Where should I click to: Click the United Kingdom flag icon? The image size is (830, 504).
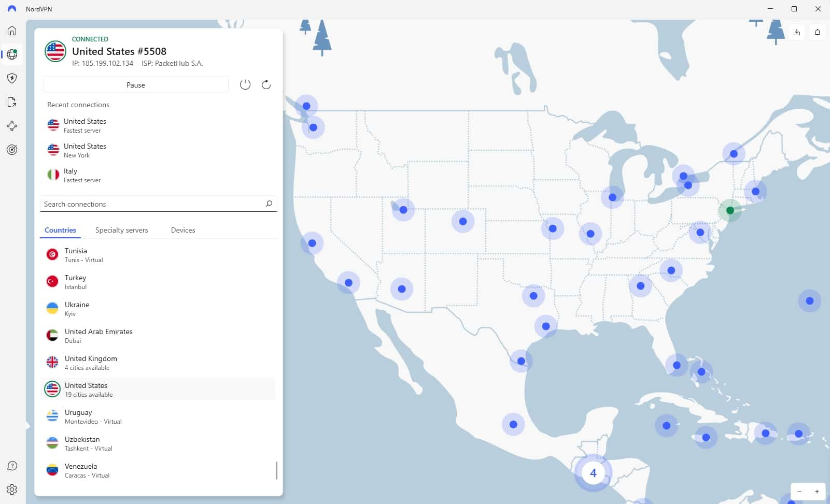pos(52,362)
